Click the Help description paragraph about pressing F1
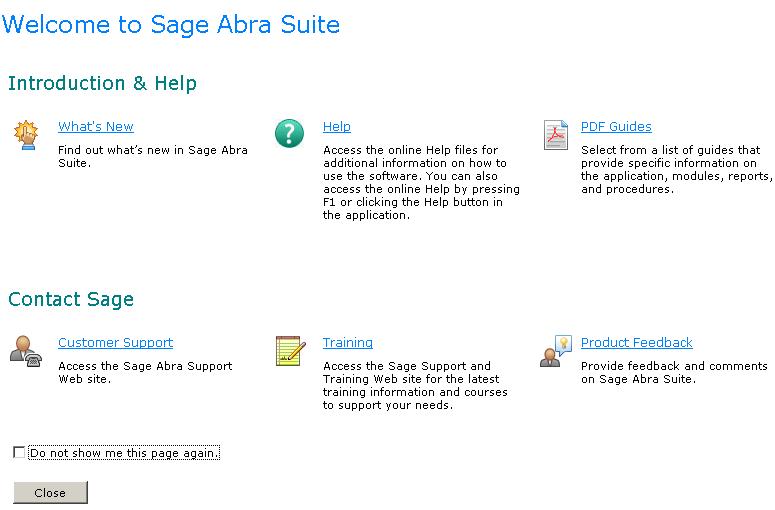 click(420, 183)
